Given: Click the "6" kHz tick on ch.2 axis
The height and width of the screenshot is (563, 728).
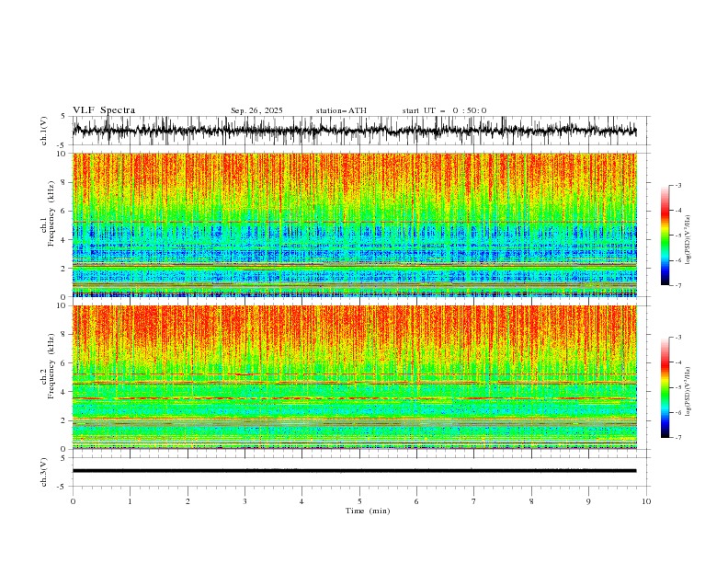Looking at the screenshot, I should pyautogui.click(x=64, y=363).
